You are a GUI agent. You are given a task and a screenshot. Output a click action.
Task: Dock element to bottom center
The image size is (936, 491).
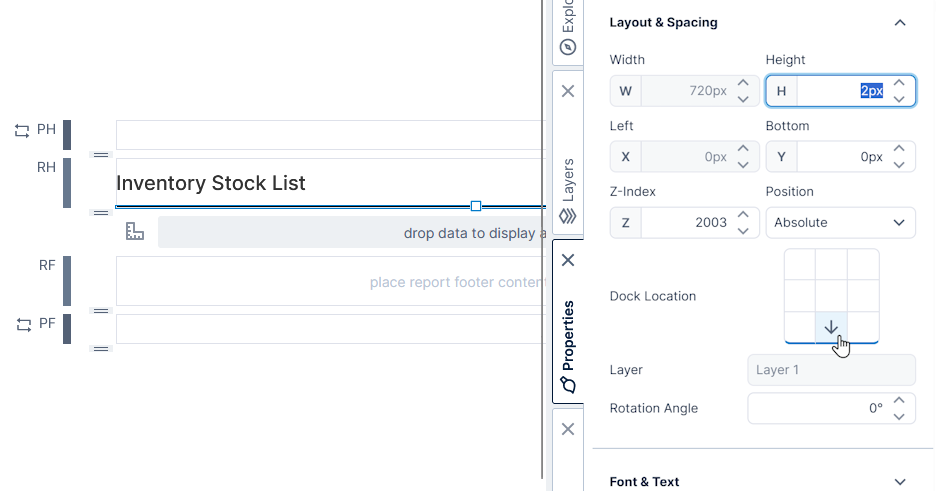pos(831,327)
